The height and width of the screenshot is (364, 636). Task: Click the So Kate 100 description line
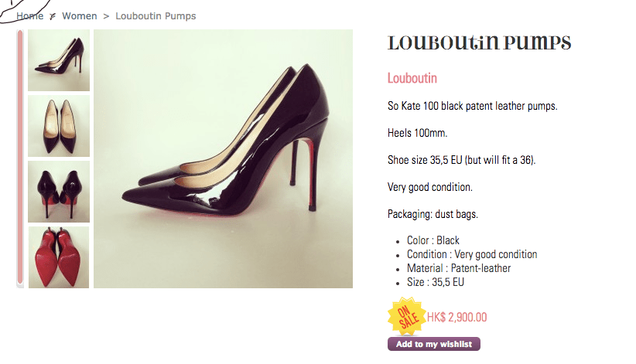(472, 106)
